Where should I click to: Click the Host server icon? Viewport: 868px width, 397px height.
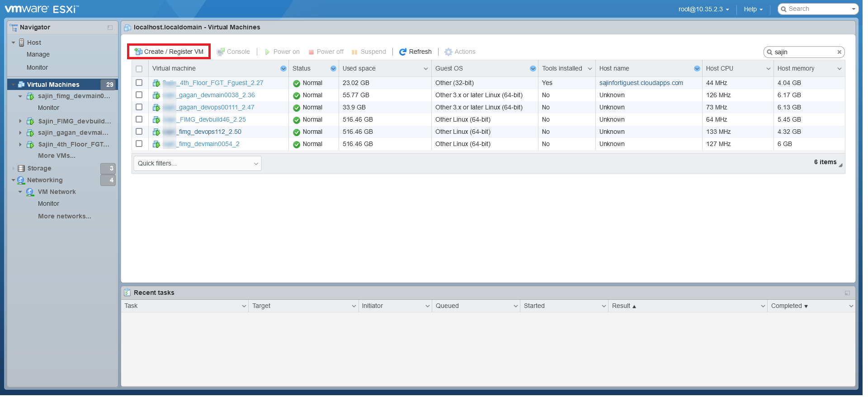point(21,43)
